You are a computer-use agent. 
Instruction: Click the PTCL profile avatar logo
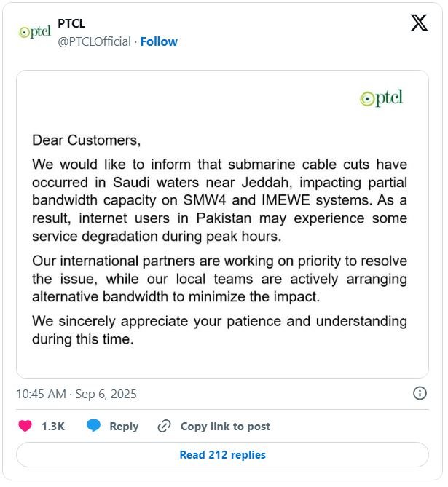[34, 33]
